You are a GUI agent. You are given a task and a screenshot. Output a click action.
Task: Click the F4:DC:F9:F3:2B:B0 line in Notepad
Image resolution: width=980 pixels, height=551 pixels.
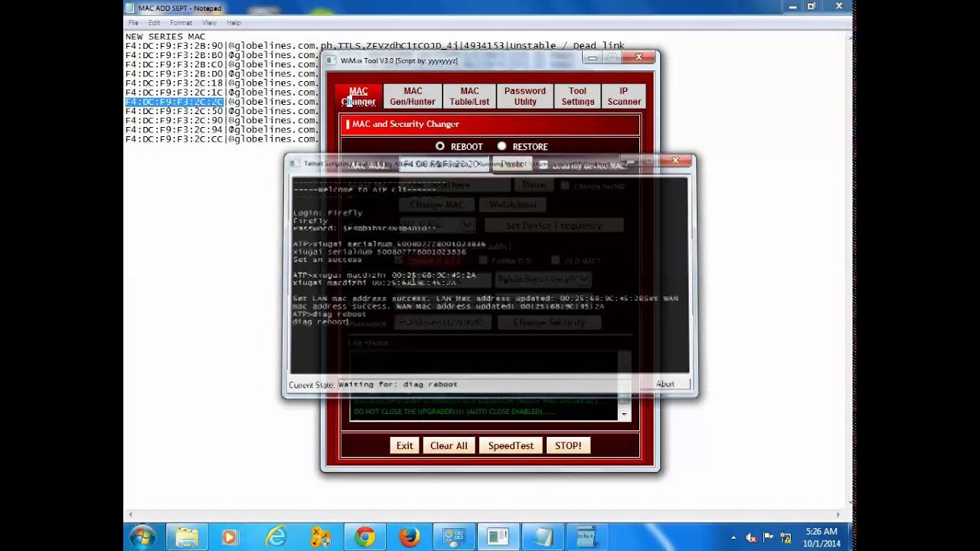(x=221, y=55)
